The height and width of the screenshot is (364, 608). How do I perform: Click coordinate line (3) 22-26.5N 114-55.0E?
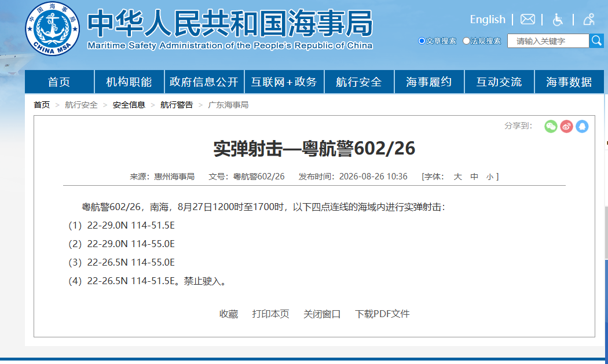click(x=122, y=262)
